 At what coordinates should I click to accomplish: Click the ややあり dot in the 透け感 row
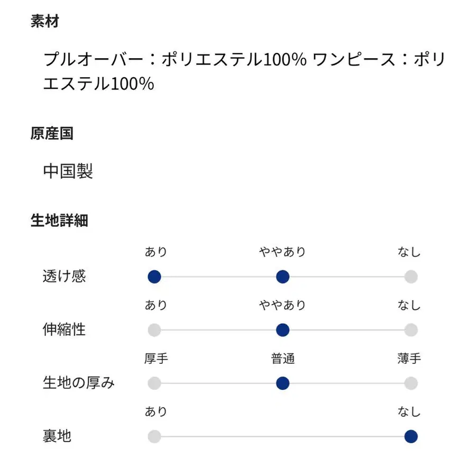(x=282, y=277)
